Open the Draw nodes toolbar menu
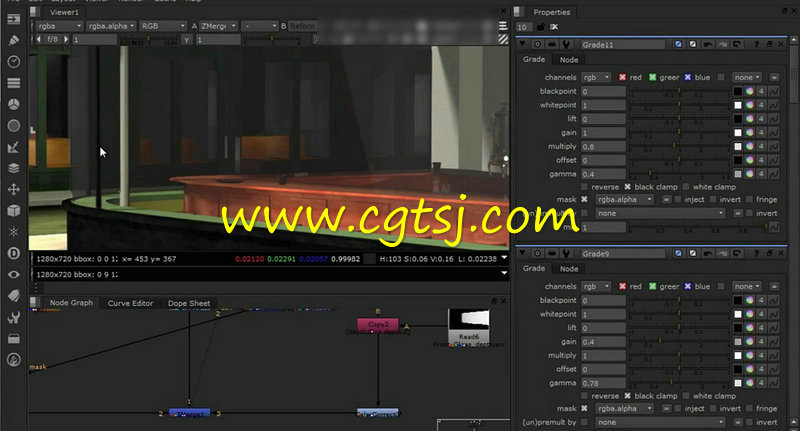This screenshot has width=800, height=431. (14, 40)
